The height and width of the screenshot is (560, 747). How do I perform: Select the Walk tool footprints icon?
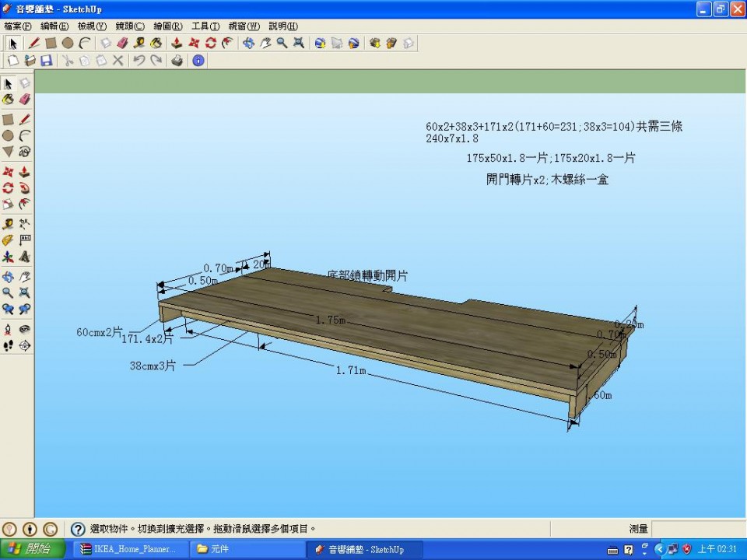(x=8, y=346)
